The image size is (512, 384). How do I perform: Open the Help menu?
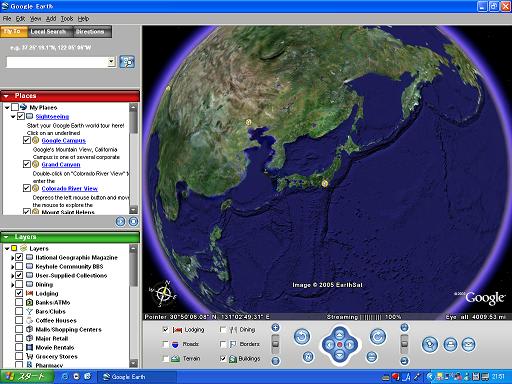[x=83, y=19]
